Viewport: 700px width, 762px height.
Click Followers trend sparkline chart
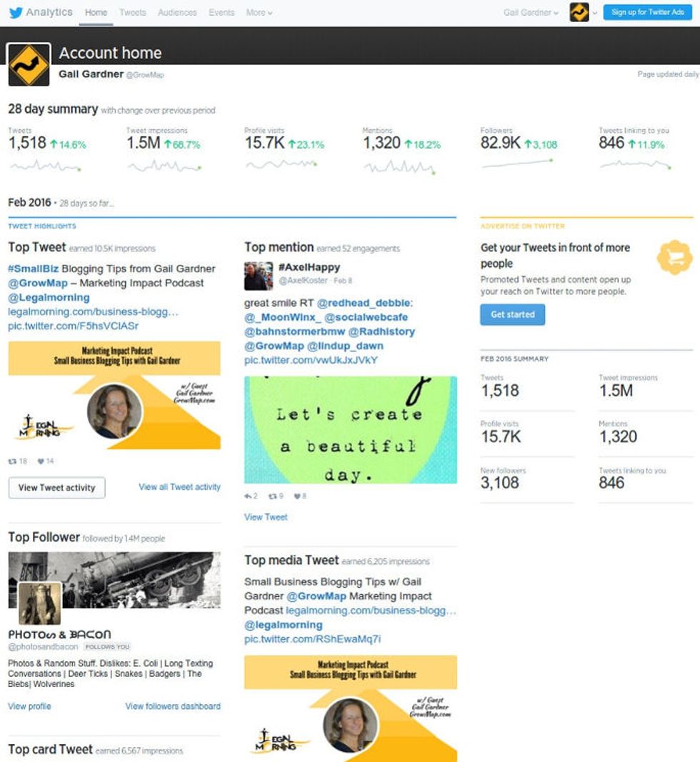[x=517, y=164]
